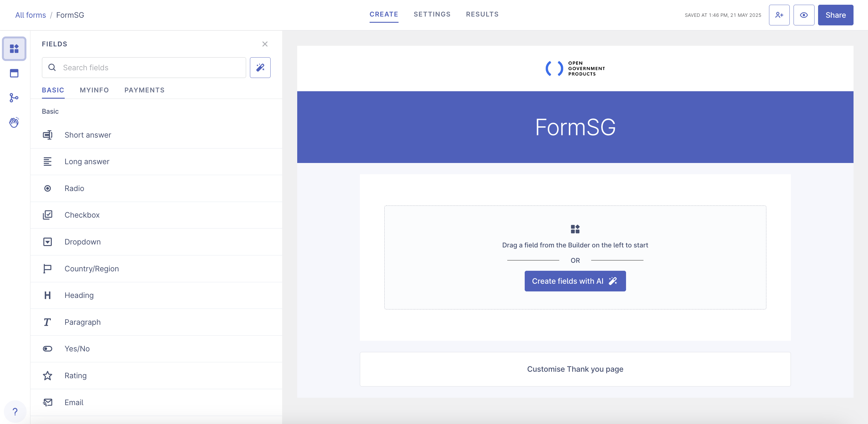Add a Dropdown field
The width and height of the screenshot is (868, 424).
point(82,242)
